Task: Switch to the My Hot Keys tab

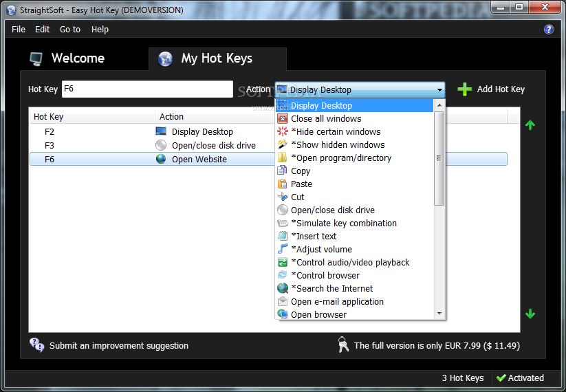Action: (x=217, y=58)
